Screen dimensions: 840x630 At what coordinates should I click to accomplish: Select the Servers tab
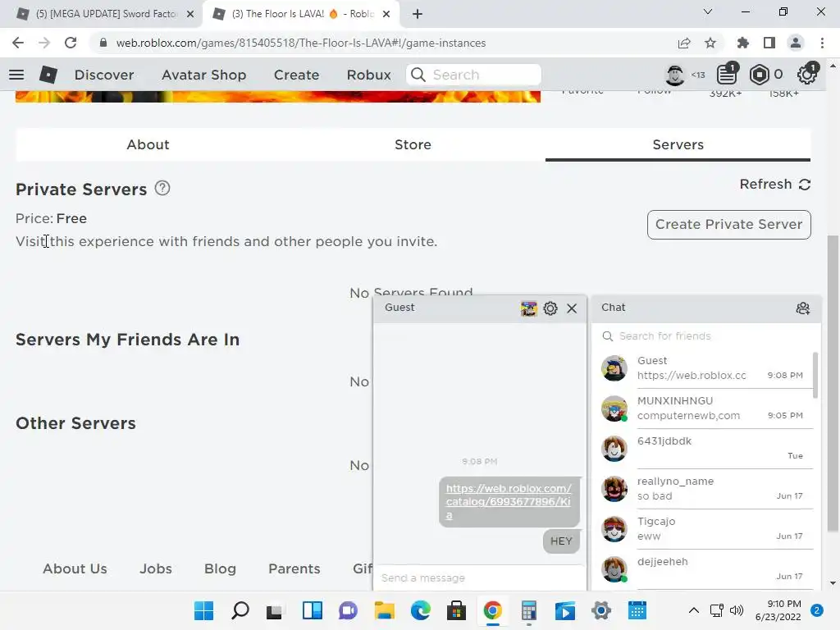678,144
